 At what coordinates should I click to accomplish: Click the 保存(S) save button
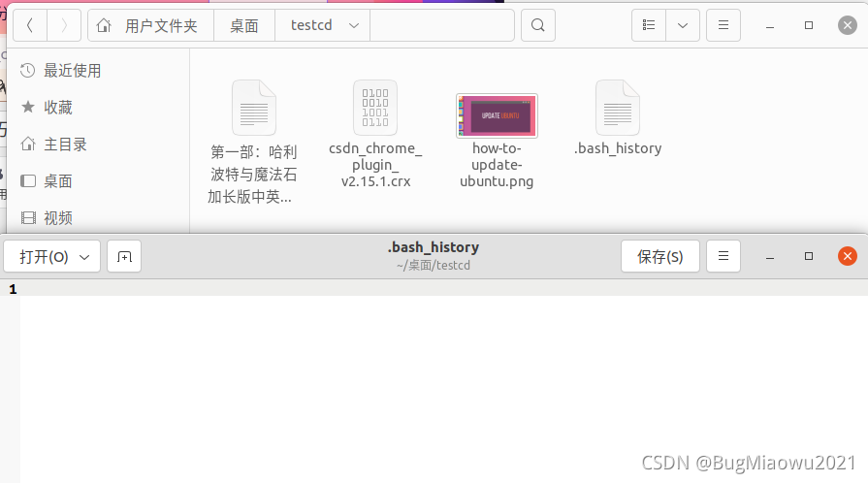(659, 256)
